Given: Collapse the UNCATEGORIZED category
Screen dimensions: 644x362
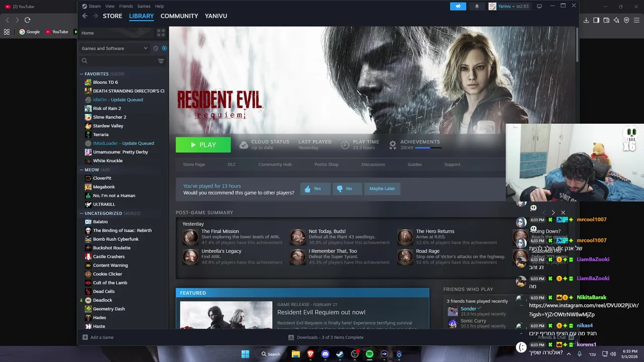Looking at the screenshot, I should 82,213.
